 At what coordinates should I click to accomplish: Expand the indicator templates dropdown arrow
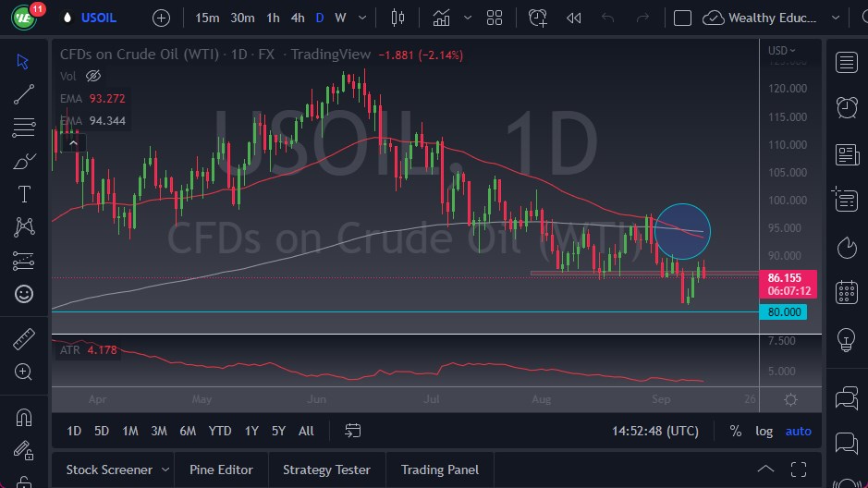click(x=468, y=18)
